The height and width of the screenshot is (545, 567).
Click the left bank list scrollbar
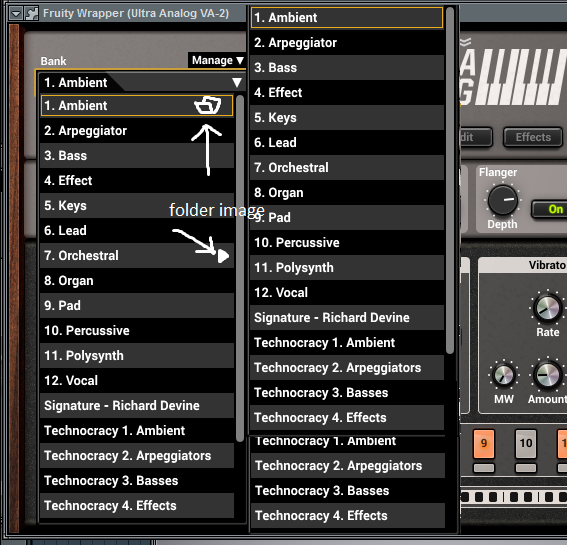point(239,268)
